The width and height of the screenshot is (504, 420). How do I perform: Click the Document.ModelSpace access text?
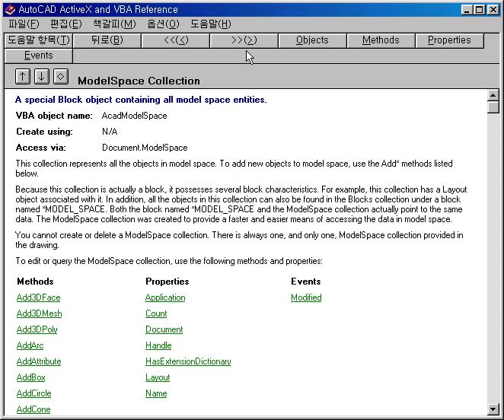145,148
